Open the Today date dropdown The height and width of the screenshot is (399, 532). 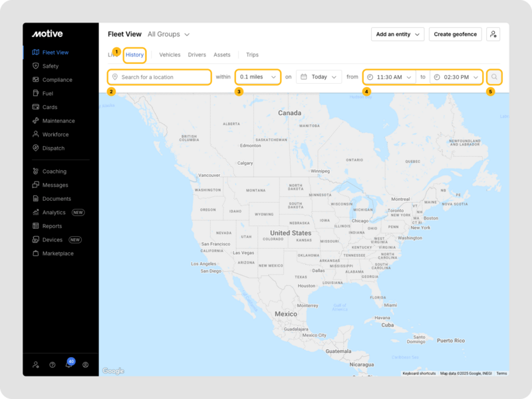(x=319, y=77)
